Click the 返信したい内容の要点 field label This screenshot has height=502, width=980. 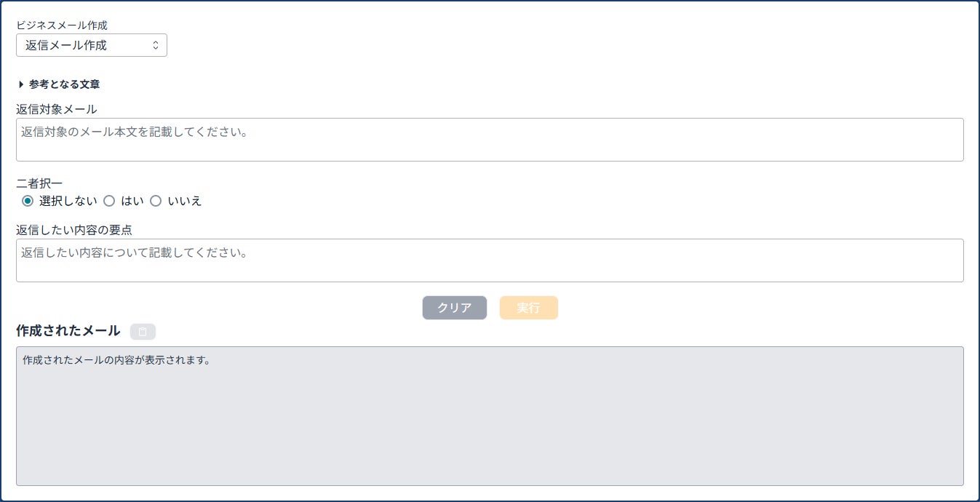73,230
